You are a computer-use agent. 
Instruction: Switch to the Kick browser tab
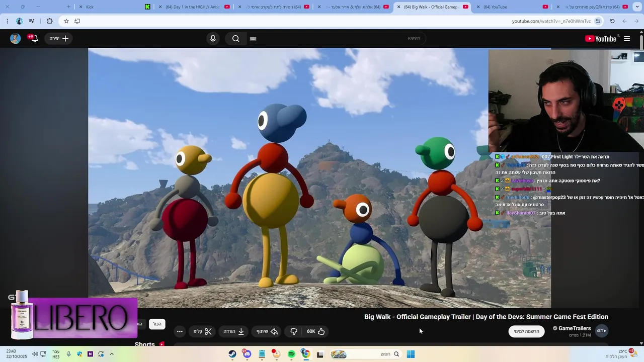[x=113, y=7]
